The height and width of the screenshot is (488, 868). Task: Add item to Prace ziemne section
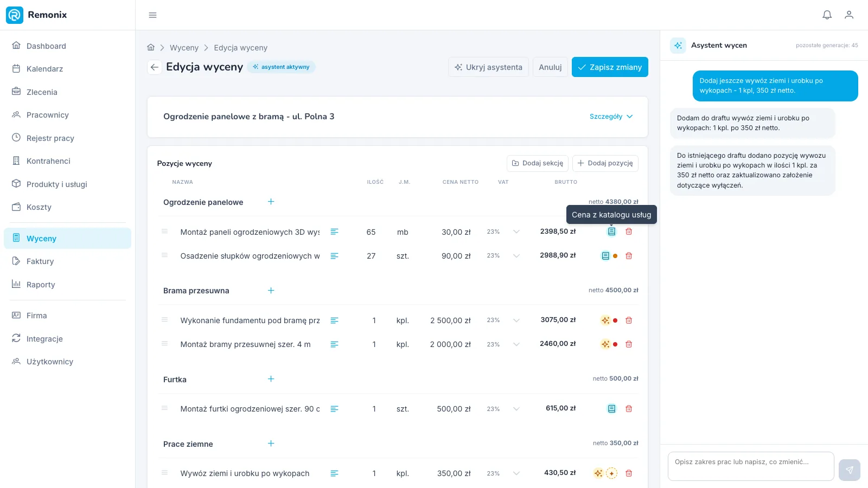(x=271, y=444)
